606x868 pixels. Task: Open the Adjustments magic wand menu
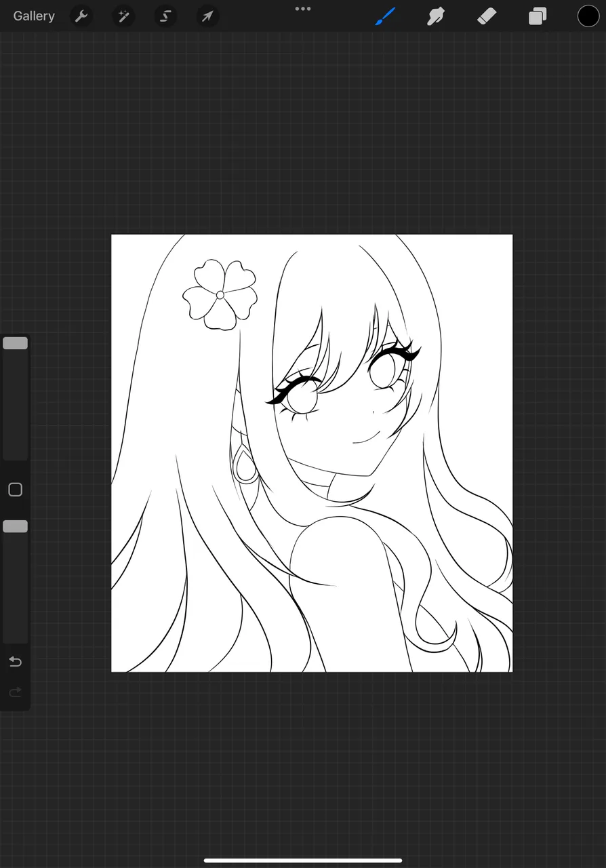point(123,16)
